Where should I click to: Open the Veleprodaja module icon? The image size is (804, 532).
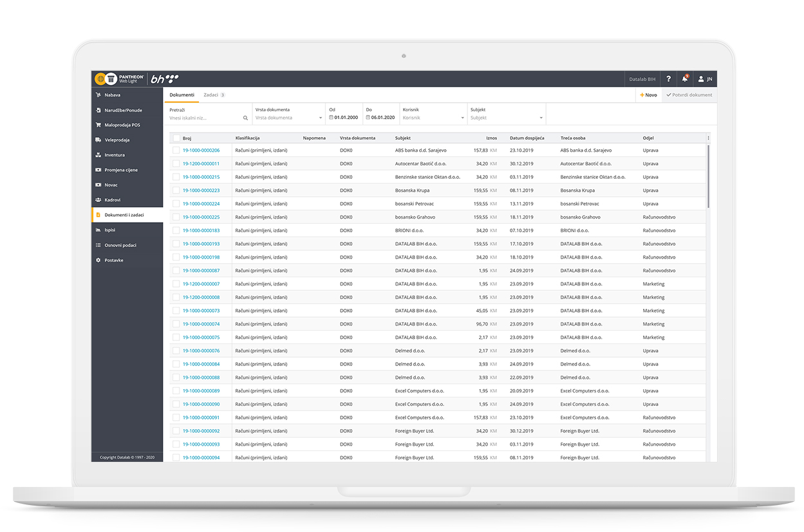[x=98, y=140]
